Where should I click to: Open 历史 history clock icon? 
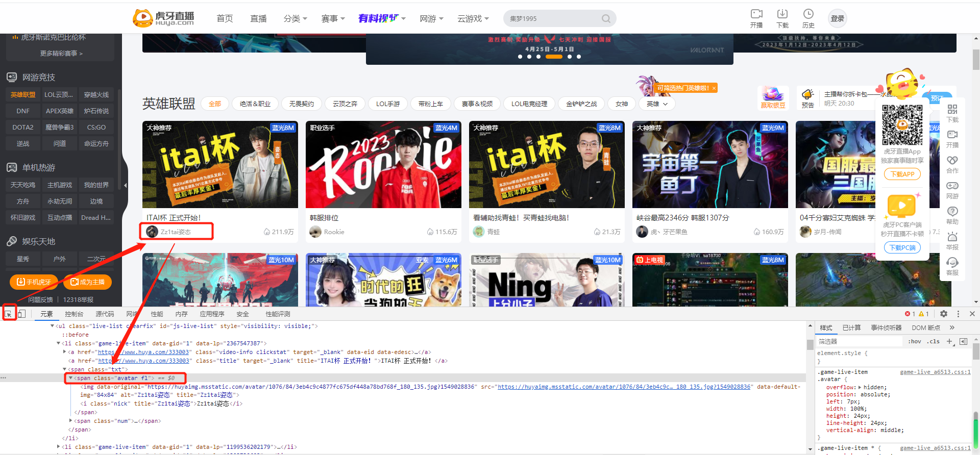point(808,14)
